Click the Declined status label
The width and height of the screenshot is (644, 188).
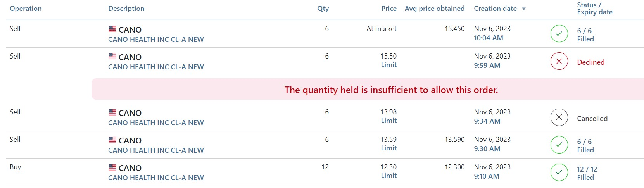(x=590, y=62)
